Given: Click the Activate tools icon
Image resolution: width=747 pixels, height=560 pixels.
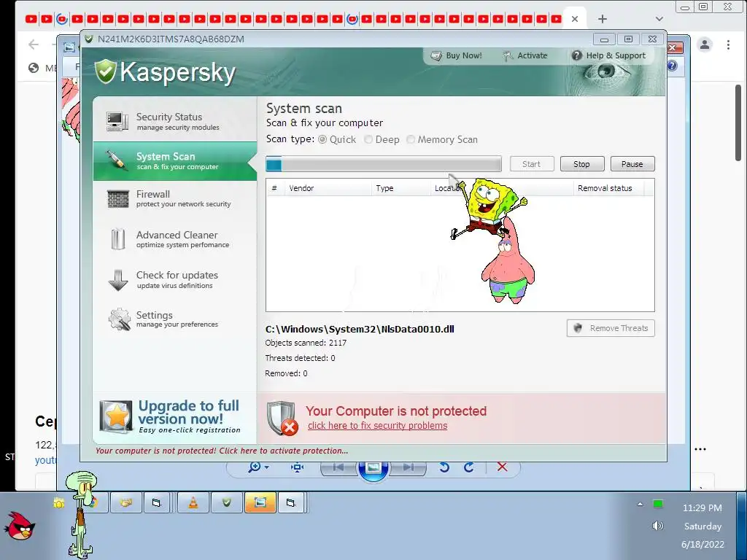Looking at the screenshot, I should click(508, 55).
